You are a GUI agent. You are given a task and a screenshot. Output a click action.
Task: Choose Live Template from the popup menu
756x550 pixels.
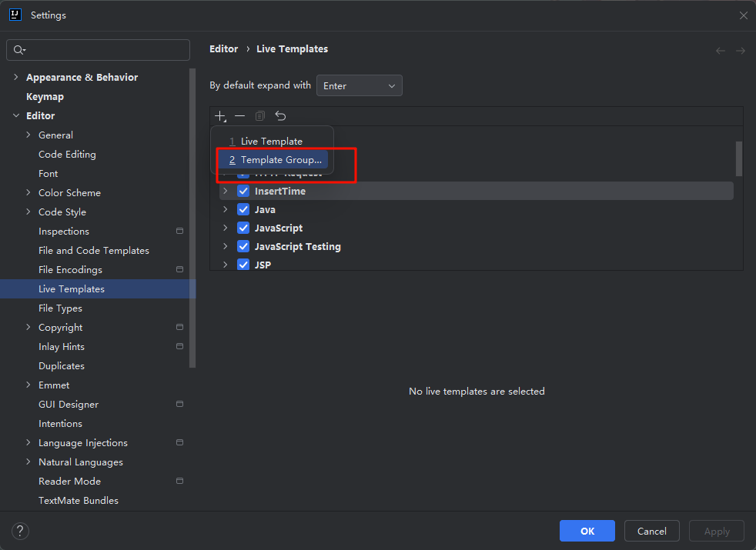click(271, 142)
